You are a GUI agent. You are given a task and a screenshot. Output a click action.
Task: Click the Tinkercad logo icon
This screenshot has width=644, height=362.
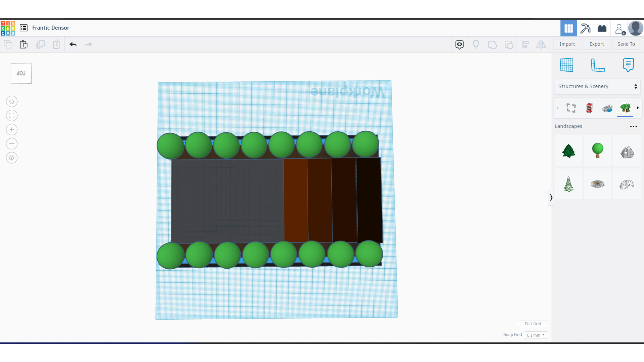click(x=8, y=28)
